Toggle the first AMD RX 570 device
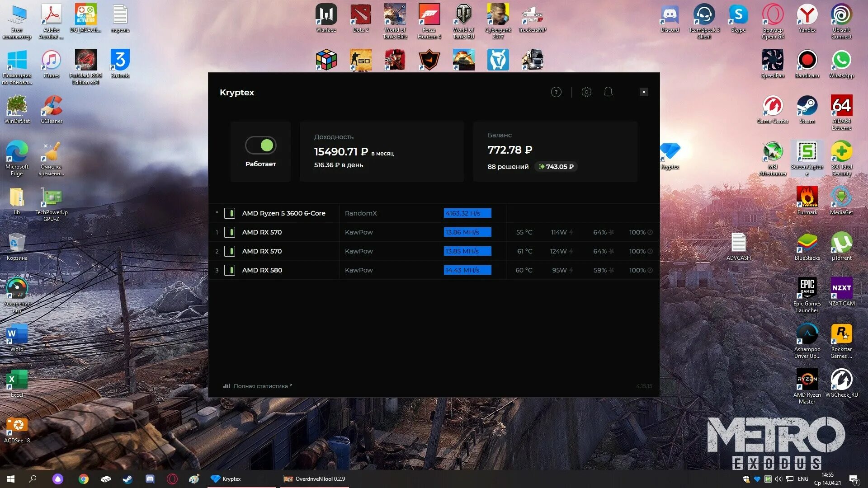This screenshot has height=488, width=868. [x=230, y=232]
